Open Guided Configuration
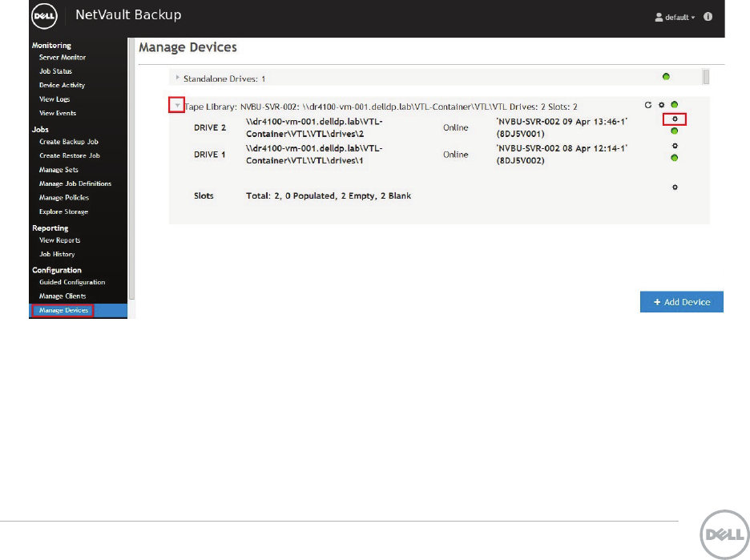 pos(72,282)
